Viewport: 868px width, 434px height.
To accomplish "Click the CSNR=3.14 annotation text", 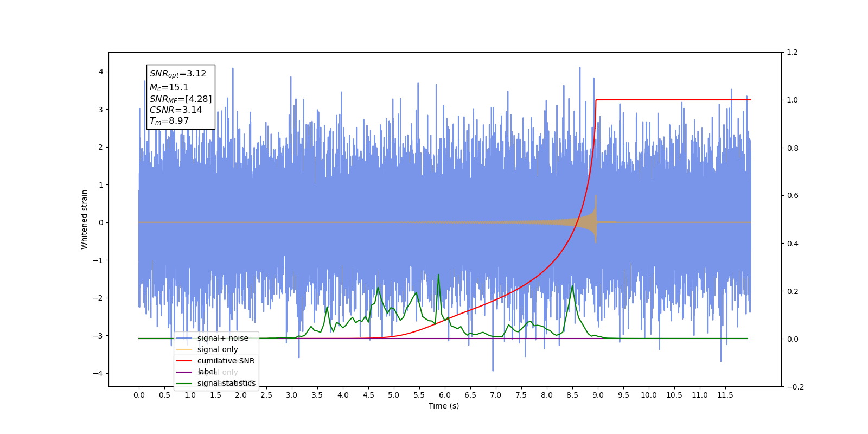I will coord(176,110).
